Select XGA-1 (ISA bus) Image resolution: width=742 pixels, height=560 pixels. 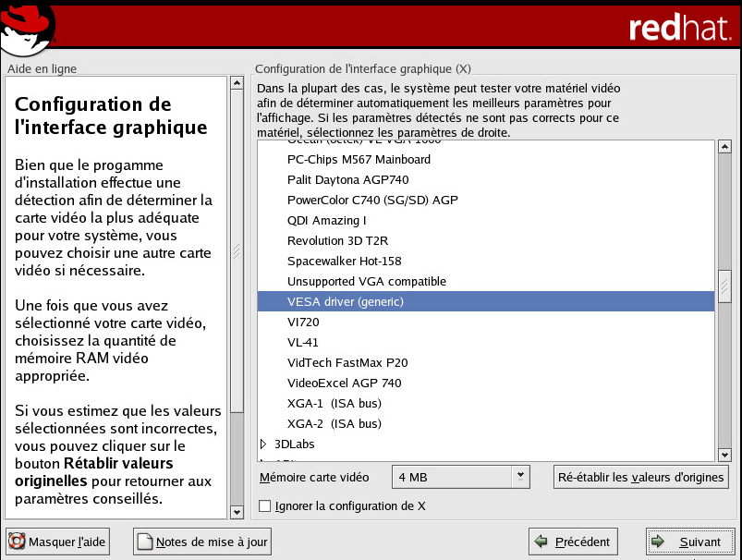pos(486,403)
